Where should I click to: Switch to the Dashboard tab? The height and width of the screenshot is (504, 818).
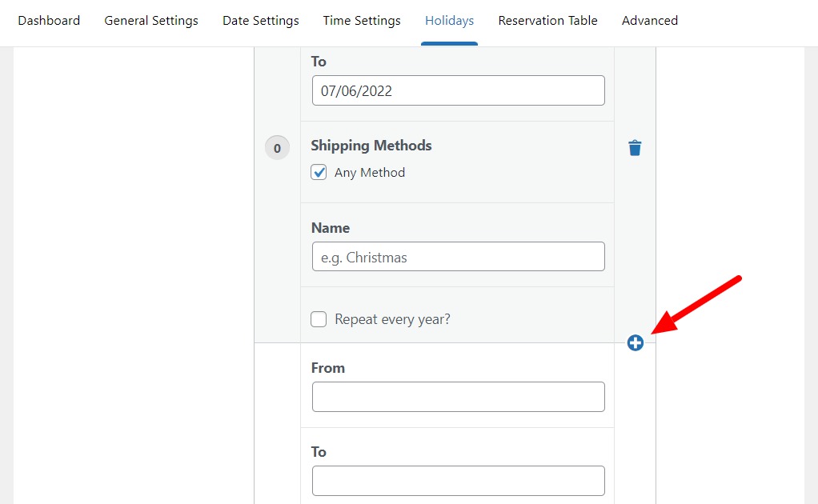click(x=49, y=21)
